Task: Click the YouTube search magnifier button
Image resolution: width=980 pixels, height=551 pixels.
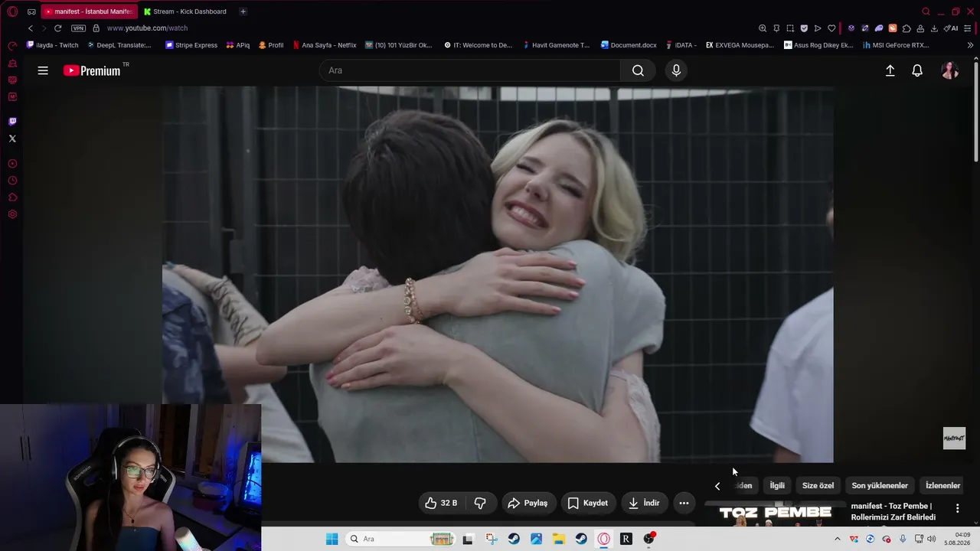Action: 638,70
